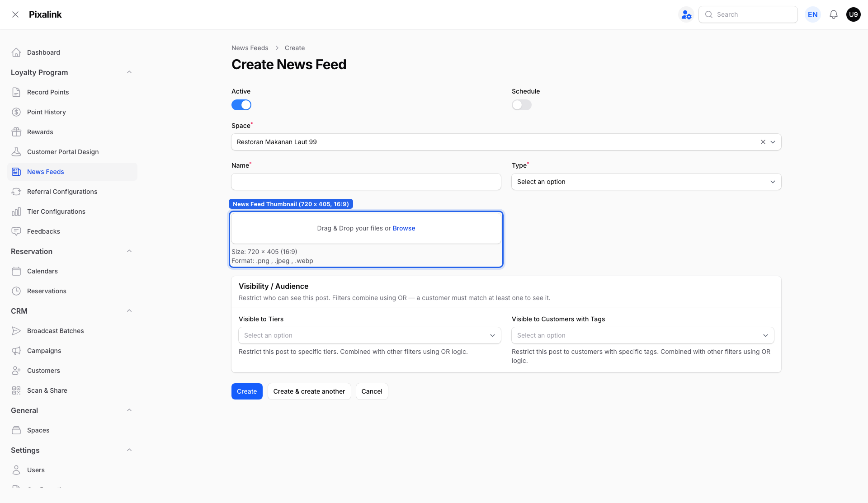The width and height of the screenshot is (868, 503).
Task: Click the Campaigns megaphone icon
Action: point(16,351)
